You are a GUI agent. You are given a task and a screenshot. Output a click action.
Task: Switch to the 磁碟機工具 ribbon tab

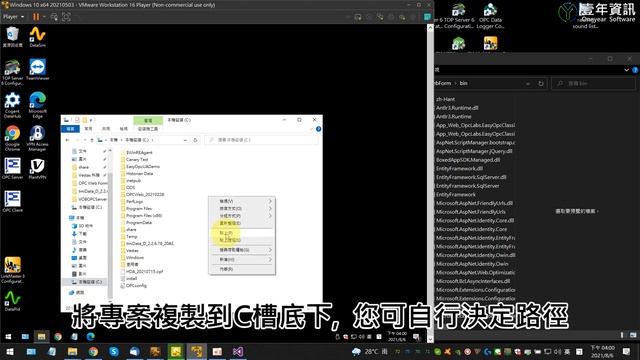coord(148,129)
